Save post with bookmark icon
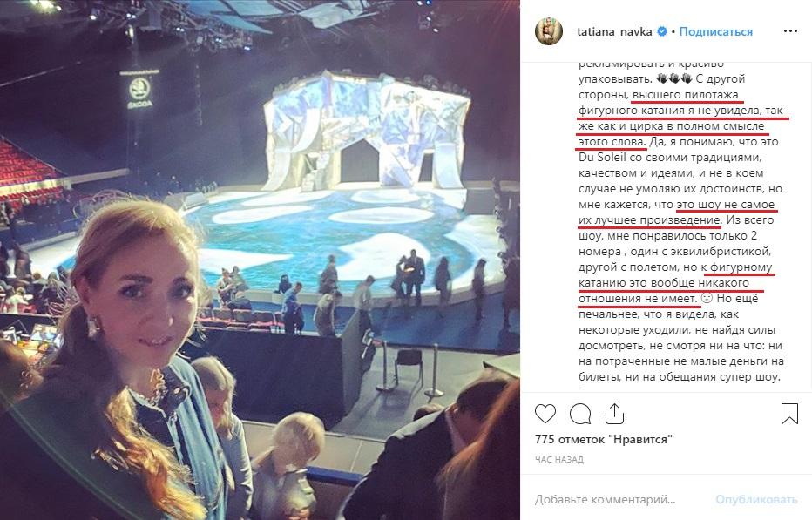This screenshot has height=520, width=812. (789, 414)
